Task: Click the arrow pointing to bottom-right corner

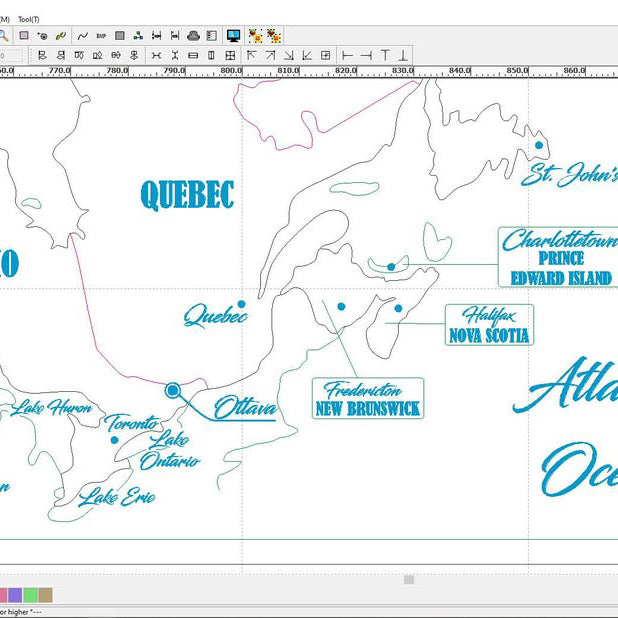Action: pos(289,56)
